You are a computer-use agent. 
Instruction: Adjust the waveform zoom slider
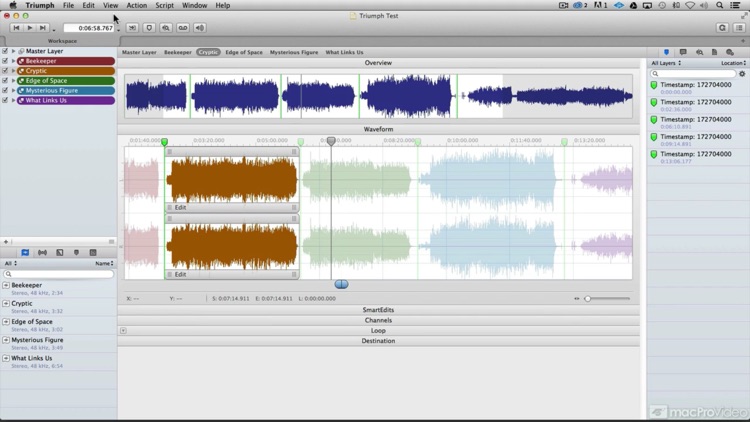[589, 298]
